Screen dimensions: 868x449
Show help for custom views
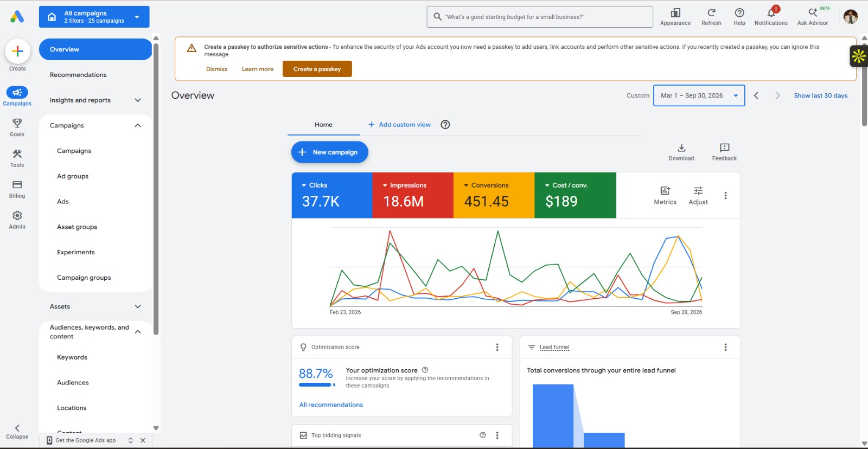pyautogui.click(x=445, y=125)
